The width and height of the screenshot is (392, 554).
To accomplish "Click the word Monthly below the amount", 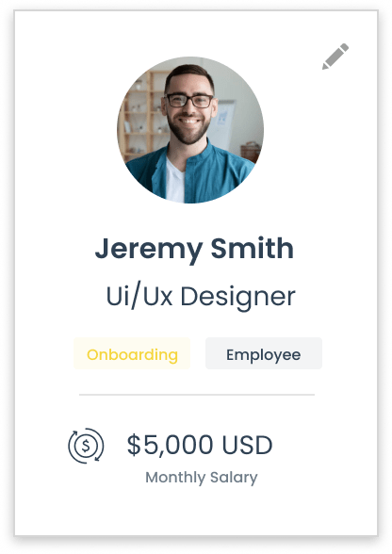I will tap(175, 478).
